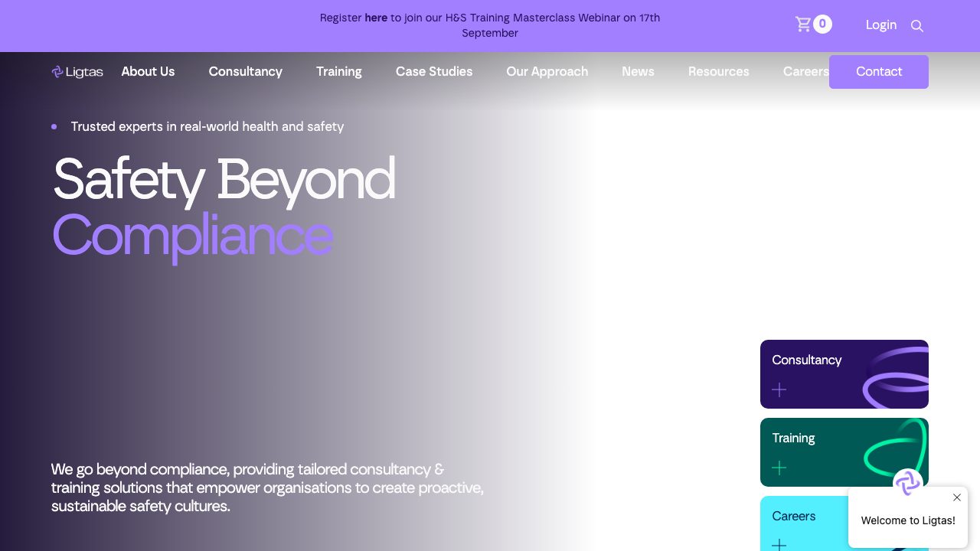Click the plus icon on Careers card

click(x=779, y=545)
